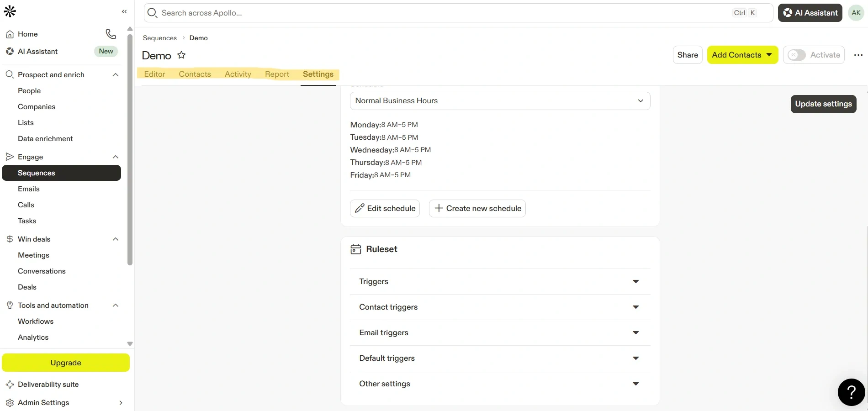Toggle the Activate sequence switch
The width and height of the screenshot is (868, 411).
click(x=797, y=55)
